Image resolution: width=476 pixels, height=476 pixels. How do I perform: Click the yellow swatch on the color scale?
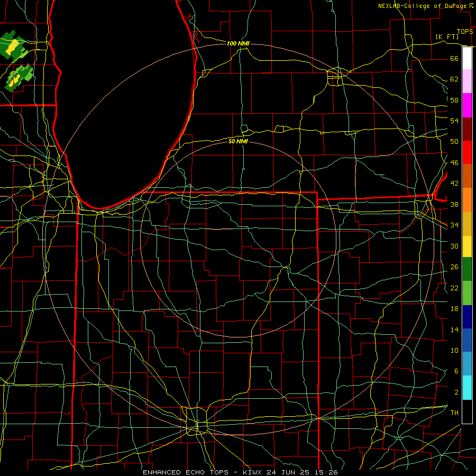click(467, 246)
